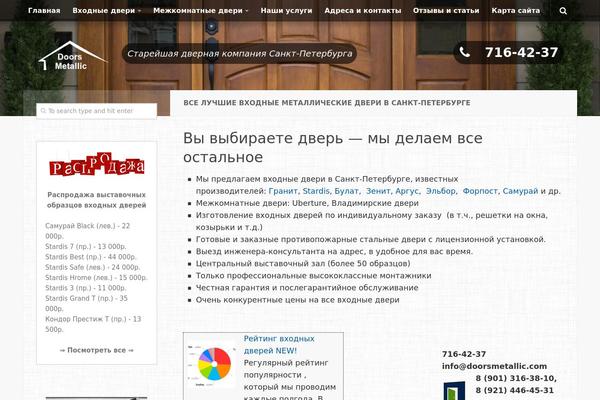Open the Самурай manufacturer link
Screen dimensions: 600x400
click(x=520, y=191)
